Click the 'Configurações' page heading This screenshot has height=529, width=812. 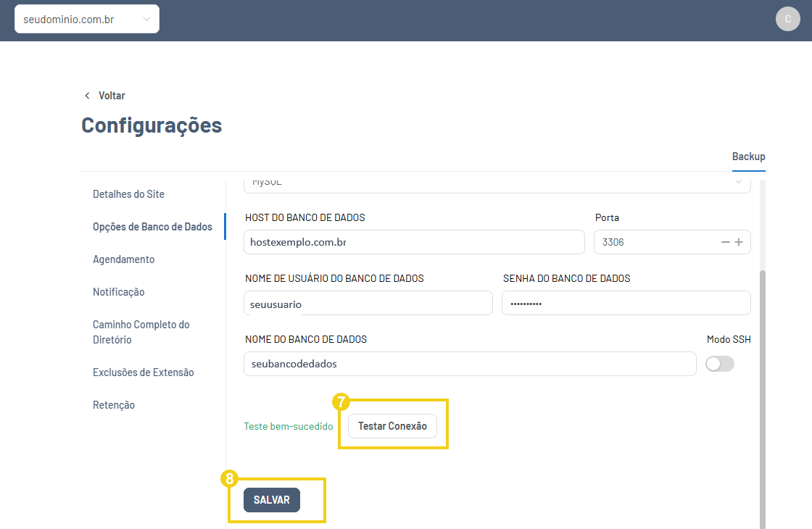(152, 125)
